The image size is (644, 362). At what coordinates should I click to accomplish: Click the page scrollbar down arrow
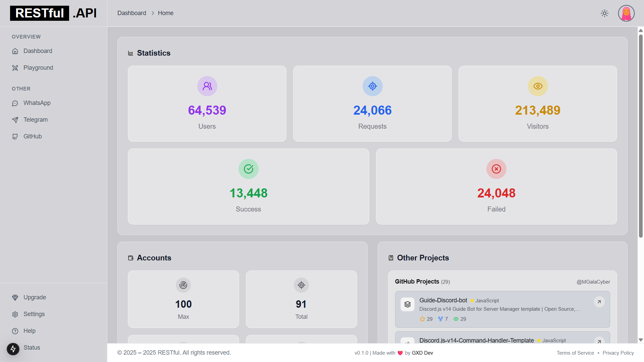click(641, 340)
